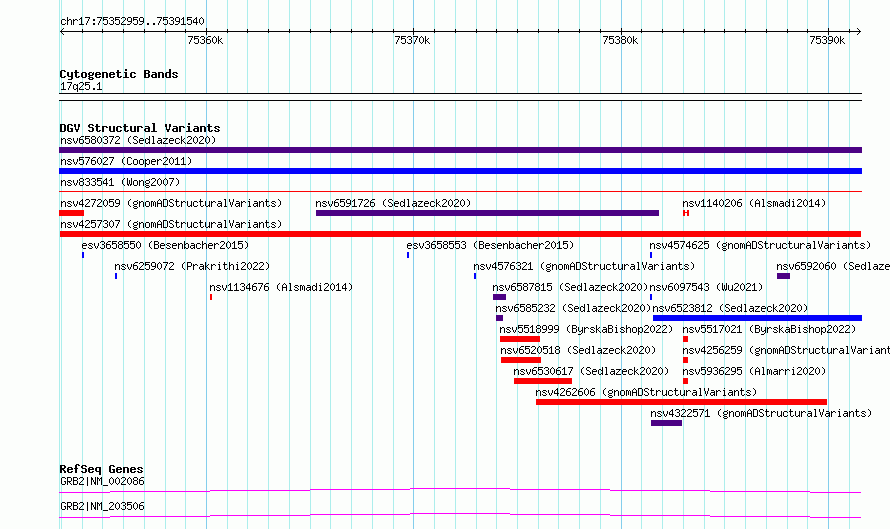
Task: Select nsv5936295 (Almarri2020) label
Action: coord(754,371)
